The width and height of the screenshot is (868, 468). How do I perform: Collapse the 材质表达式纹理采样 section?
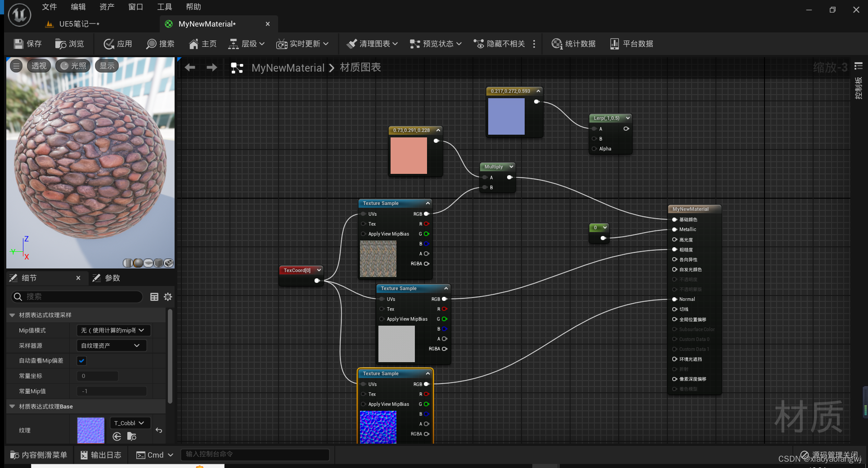[x=12, y=315]
